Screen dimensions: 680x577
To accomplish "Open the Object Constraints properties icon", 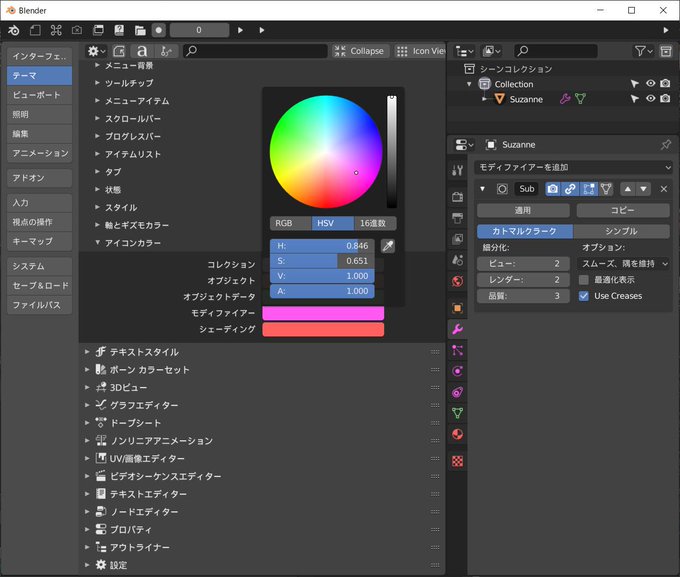I will coord(457,392).
